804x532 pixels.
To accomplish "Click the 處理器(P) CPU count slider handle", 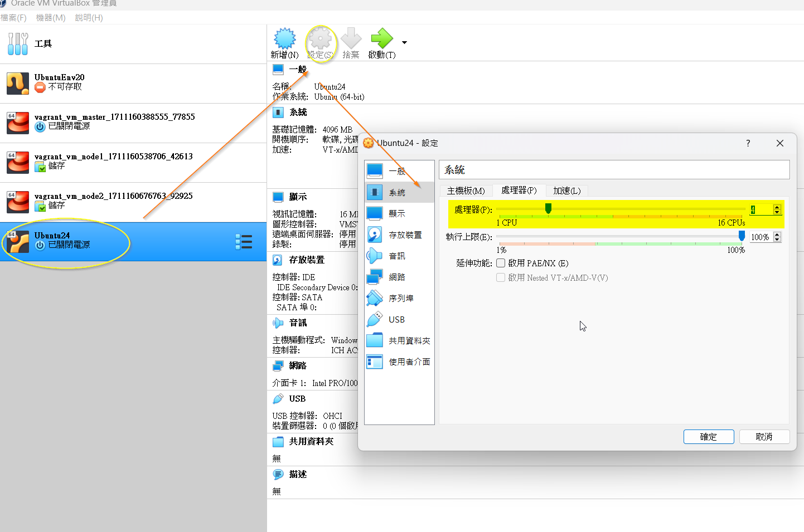I will 548,208.
